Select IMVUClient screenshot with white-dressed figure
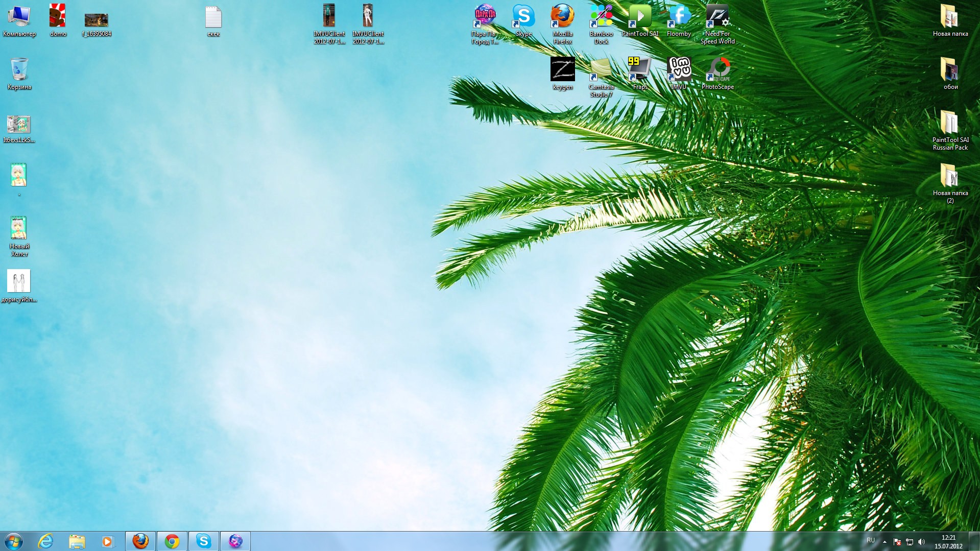The height and width of the screenshot is (551, 980). point(368,25)
